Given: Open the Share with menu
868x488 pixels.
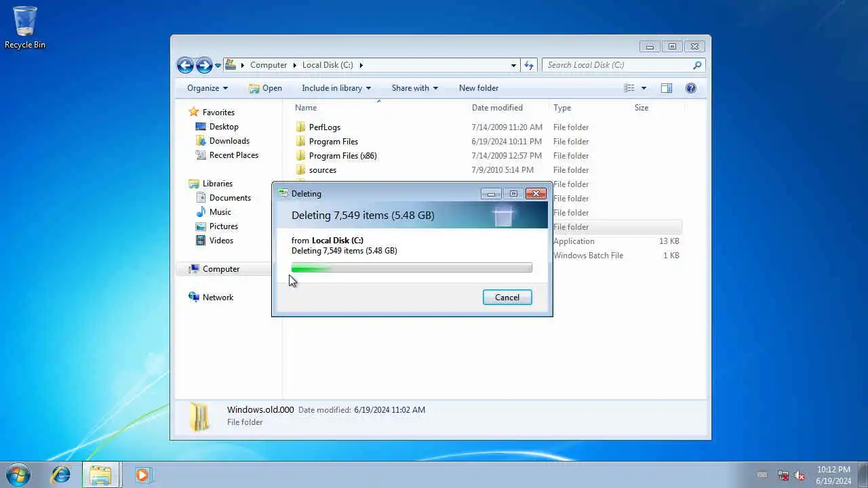Looking at the screenshot, I should click(x=415, y=88).
